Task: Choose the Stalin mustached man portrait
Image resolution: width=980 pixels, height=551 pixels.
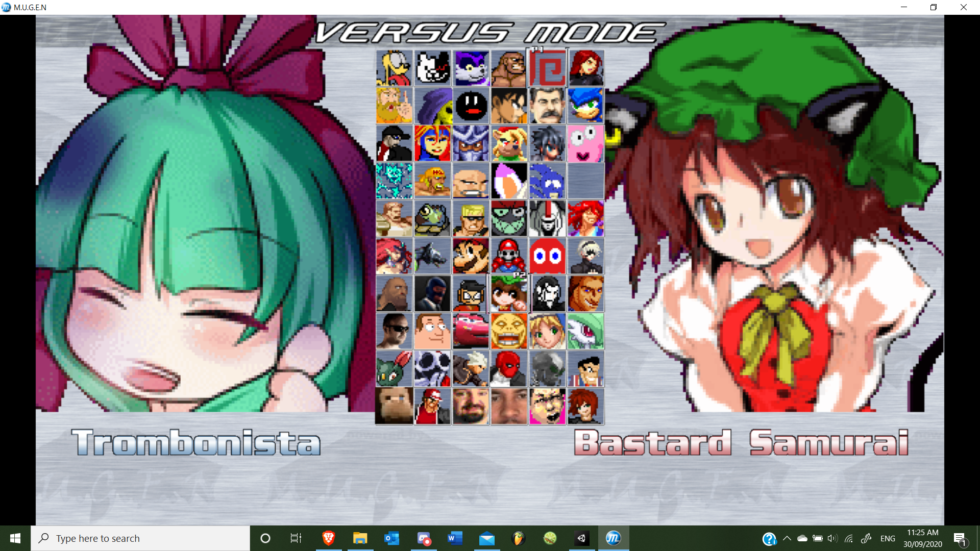Action: point(547,106)
